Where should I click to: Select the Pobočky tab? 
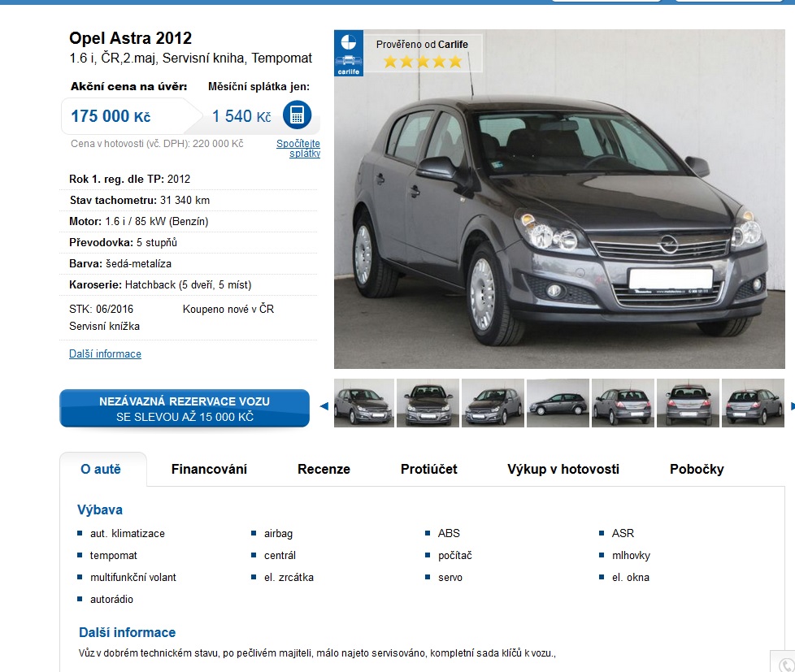[x=697, y=470]
